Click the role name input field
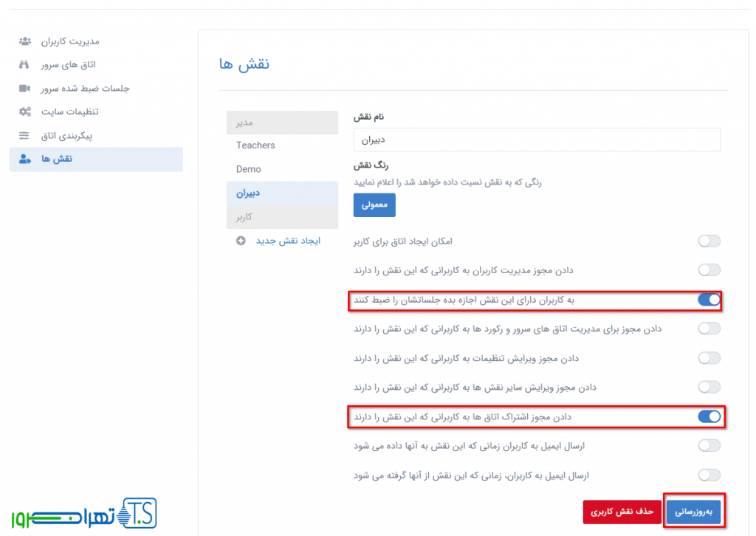This screenshot has width=756, height=536. click(537, 140)
